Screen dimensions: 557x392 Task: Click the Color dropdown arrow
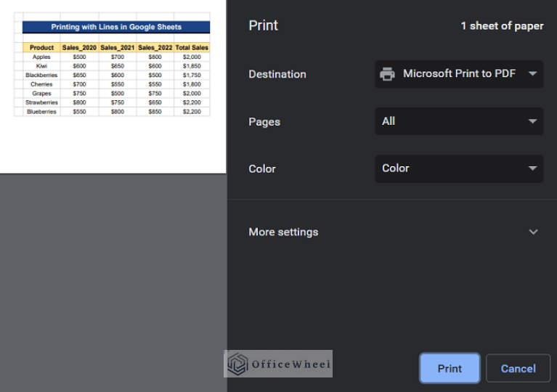pos(532,168)
